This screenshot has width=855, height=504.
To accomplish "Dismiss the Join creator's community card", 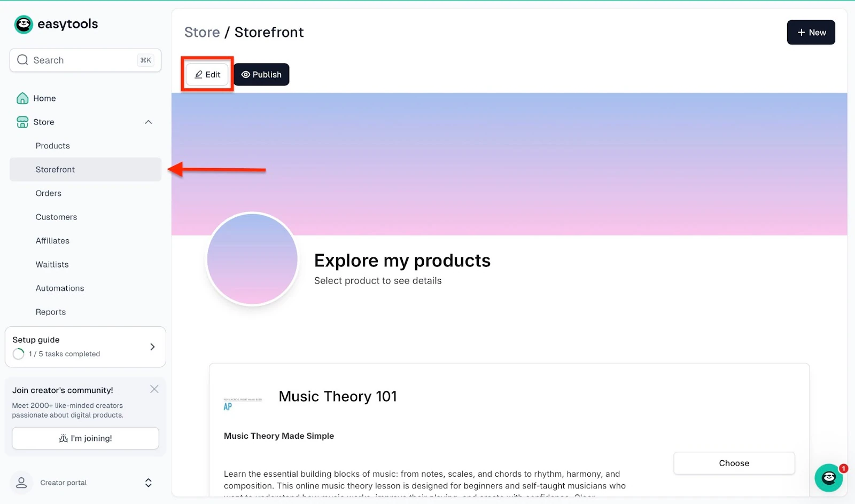I will [x=154, y=389].
